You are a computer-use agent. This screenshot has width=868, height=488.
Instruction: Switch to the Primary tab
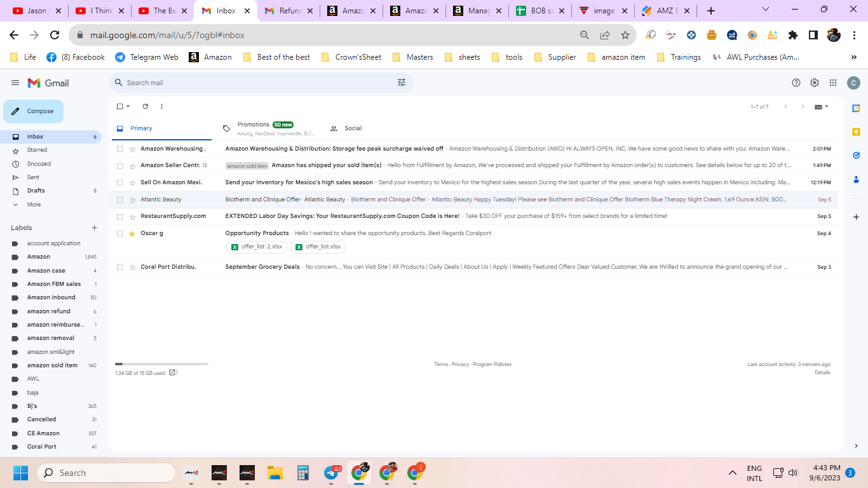(x=161, y=128)
